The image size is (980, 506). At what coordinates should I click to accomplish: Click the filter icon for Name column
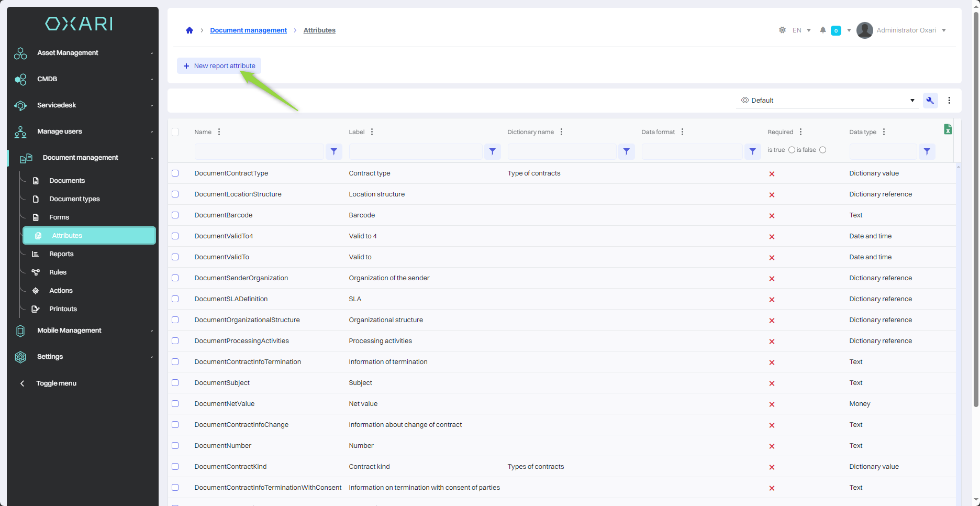pyautogui.click(x=333, y=151)
